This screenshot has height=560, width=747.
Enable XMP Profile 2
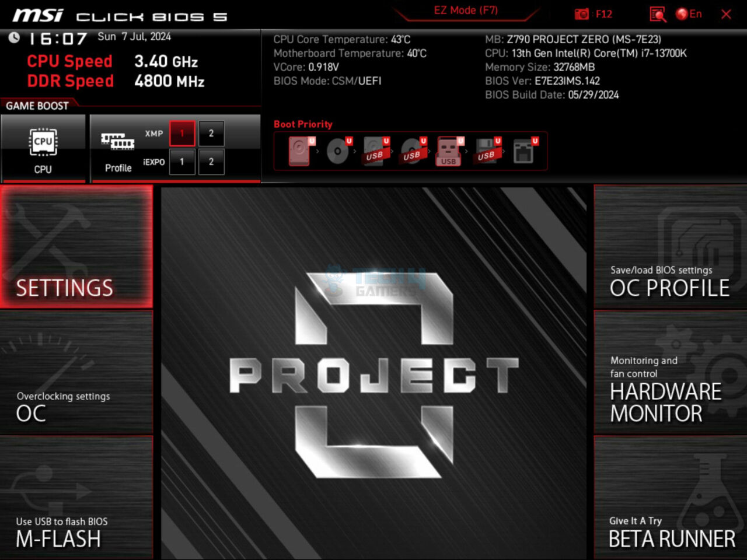[211, 133]
